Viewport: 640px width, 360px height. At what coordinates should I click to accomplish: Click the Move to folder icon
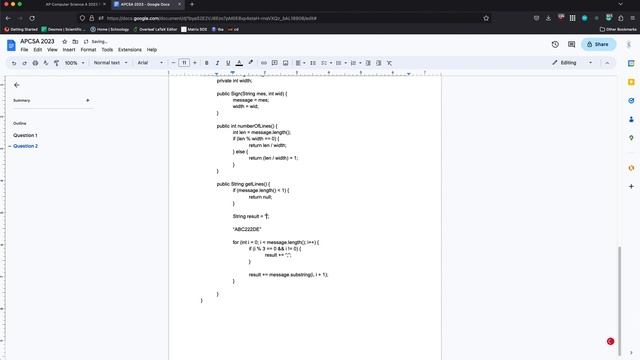coord(75,42)
